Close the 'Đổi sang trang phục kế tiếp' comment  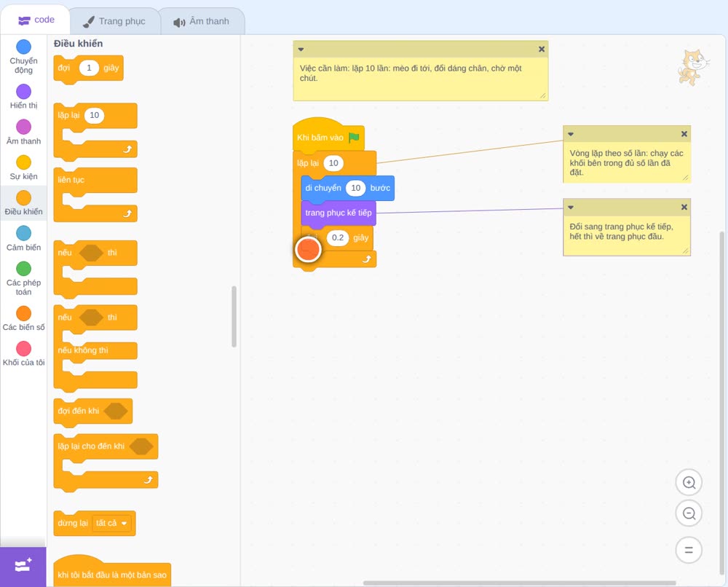[x=684, y=207]
